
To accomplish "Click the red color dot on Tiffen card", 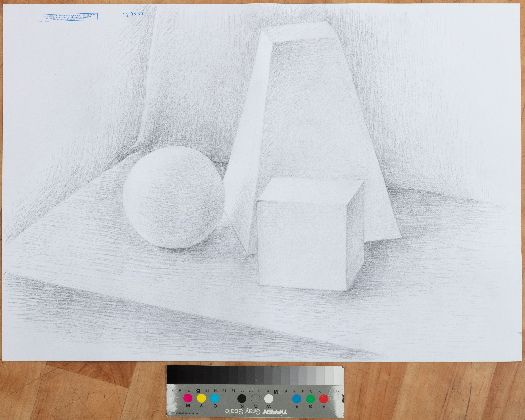I will coord(324,399).
